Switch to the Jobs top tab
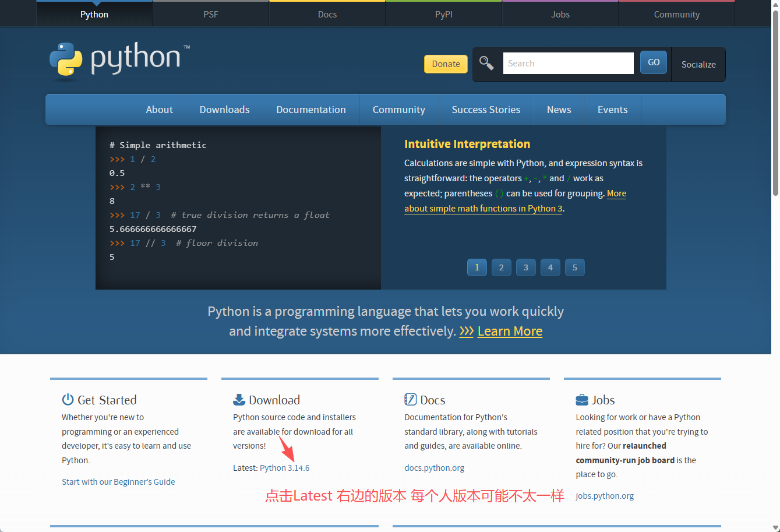The width and height of the screenshot is (780, 532). (x=560, y=14)
